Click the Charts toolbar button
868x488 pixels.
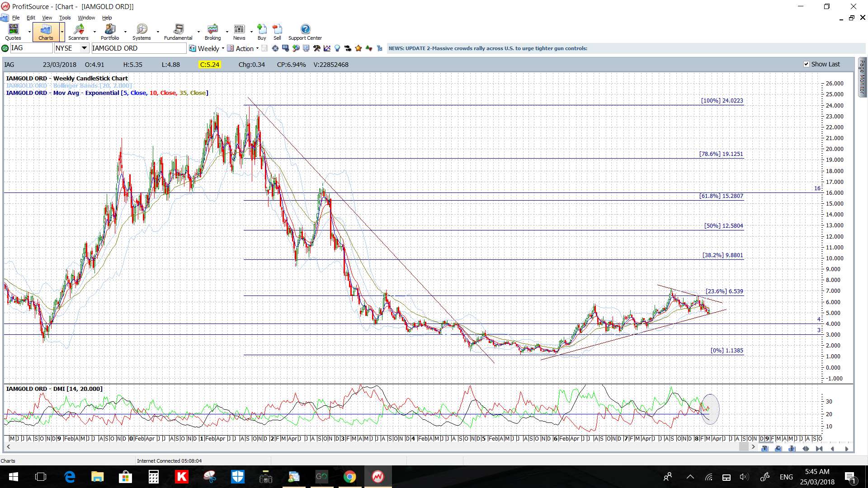point(46,32)
